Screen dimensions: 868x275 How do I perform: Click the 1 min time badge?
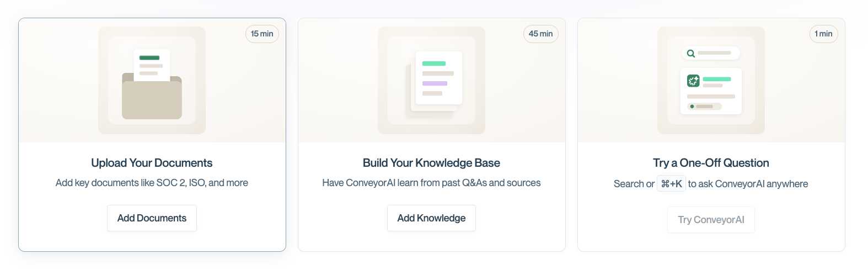click(823, 34)
